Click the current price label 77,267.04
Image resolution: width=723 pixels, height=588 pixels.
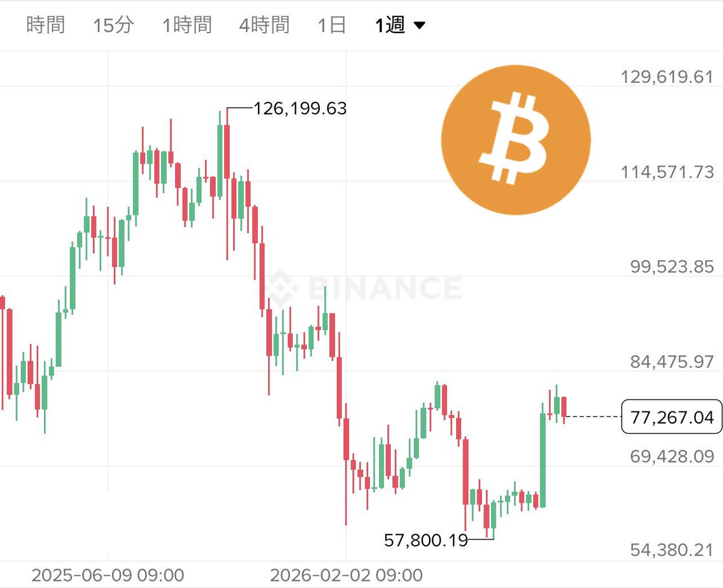click(671, 416)
